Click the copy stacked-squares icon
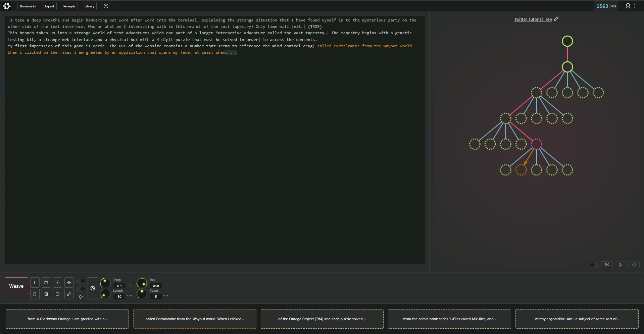Screen dimensions: 644x334 [x=46, y=283]
